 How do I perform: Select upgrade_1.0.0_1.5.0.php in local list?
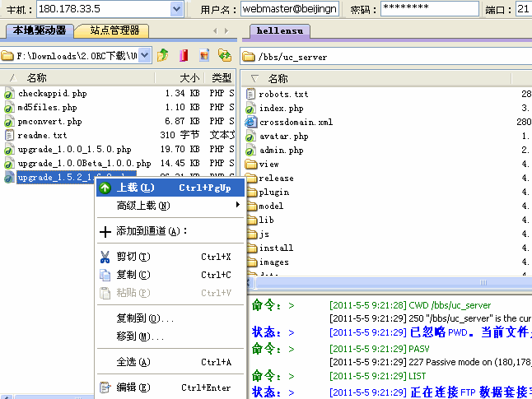75,150
